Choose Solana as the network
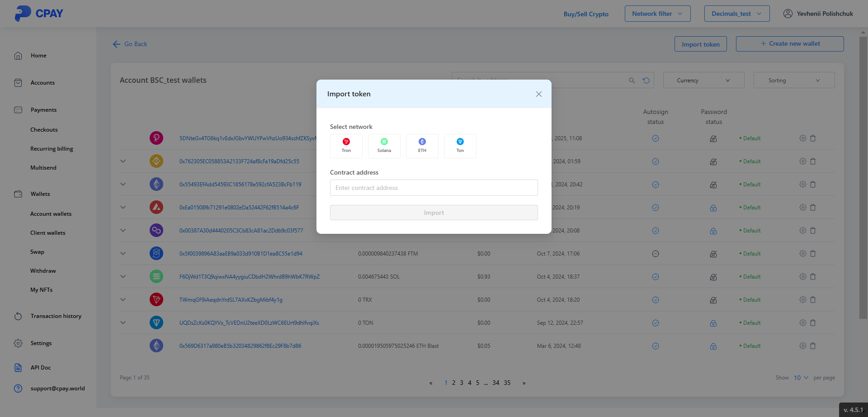Screen dimensions: 868x417 coord(384,146)
